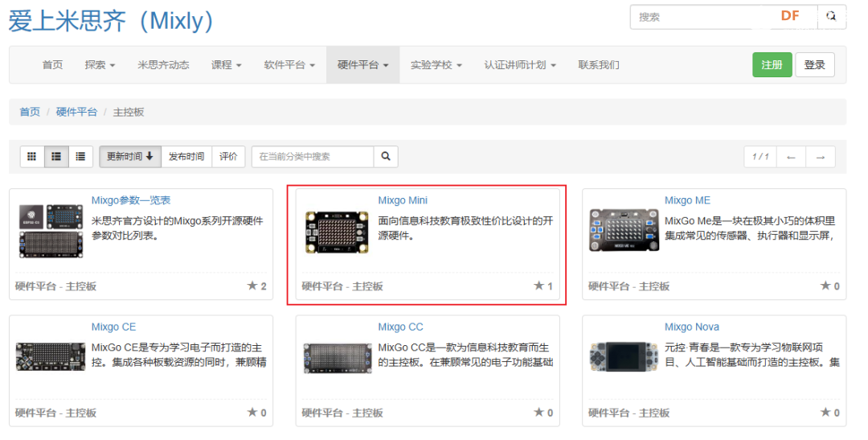Click 硬件平台 - 主控板 under Mixgo Nova
Screen dimensions: 868x440
tap(628, 413)
